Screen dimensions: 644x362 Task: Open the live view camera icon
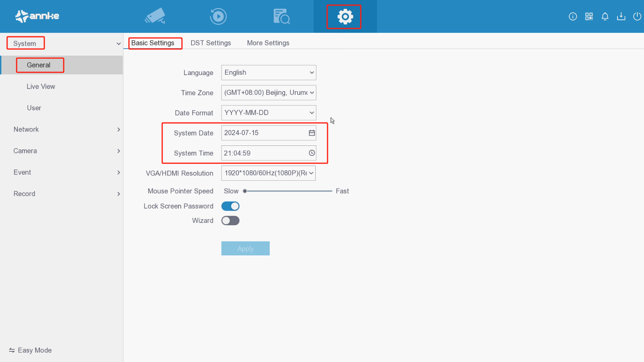point(155,16)
